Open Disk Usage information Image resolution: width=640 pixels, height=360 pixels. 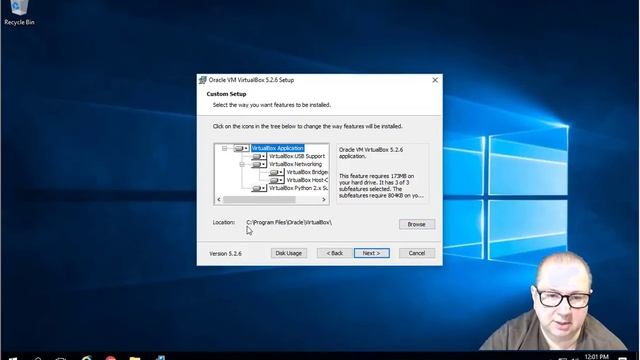coord(289,253)
